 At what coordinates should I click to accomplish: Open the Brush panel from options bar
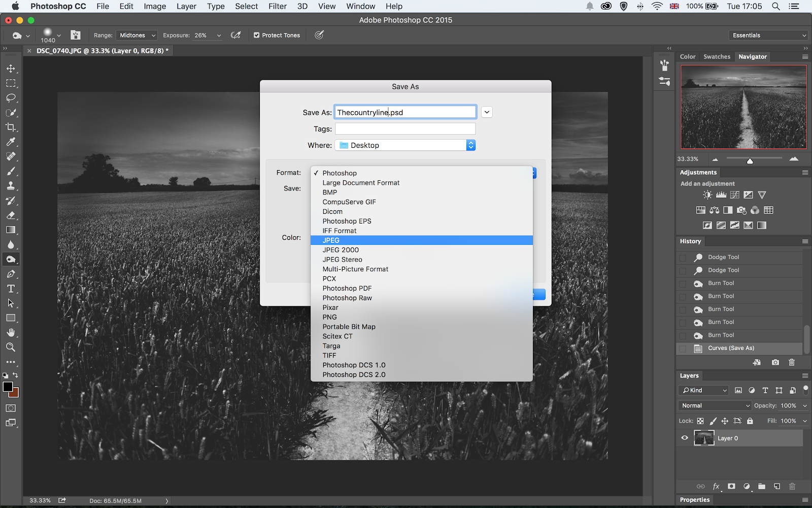pos(76,35)
